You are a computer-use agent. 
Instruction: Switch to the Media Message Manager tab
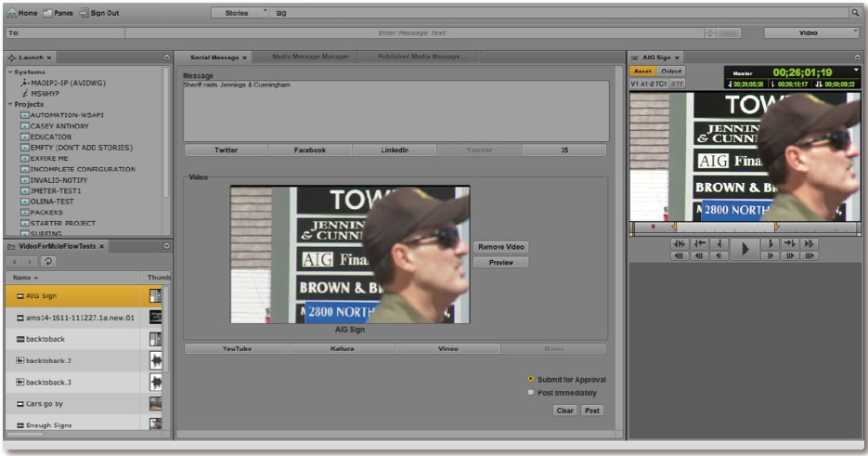[311, 57]
